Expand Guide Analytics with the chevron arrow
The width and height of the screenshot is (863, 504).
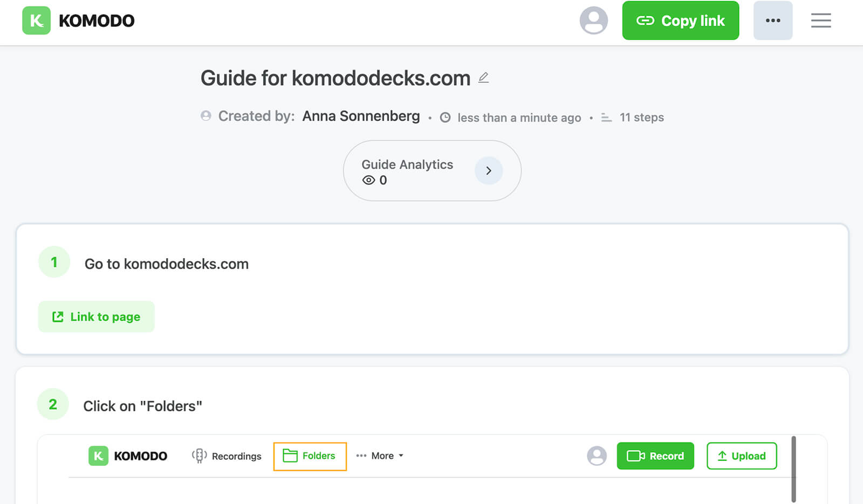(489, 171)
